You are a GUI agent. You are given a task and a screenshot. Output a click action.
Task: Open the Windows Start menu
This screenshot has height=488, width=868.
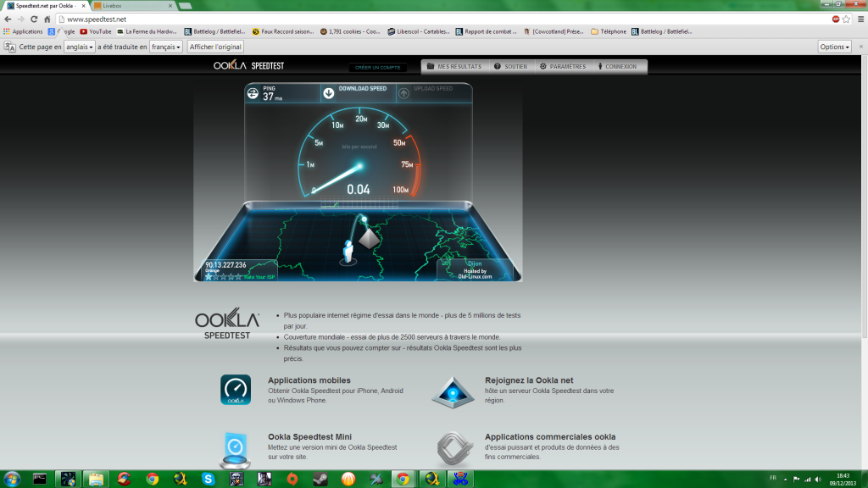[12, 480]
